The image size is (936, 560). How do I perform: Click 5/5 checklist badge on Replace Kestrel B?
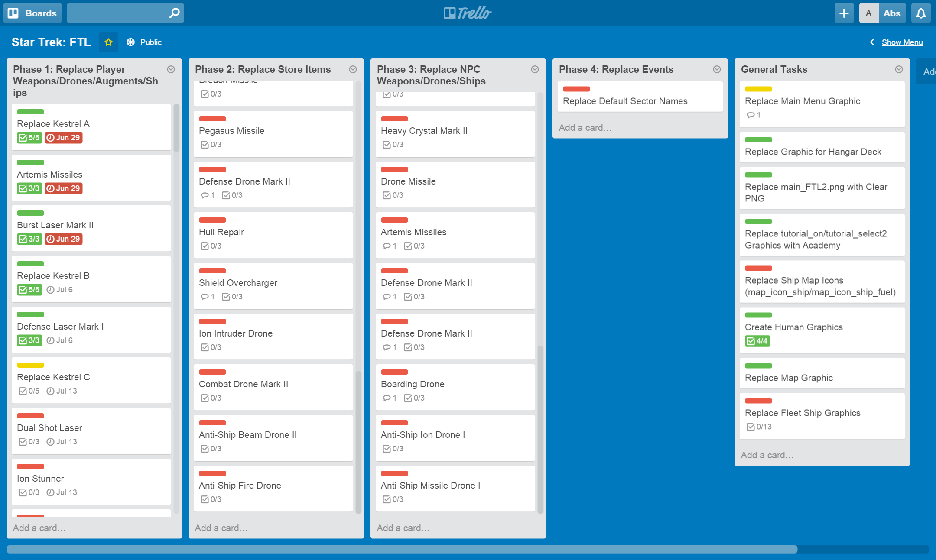pos(29,290)
